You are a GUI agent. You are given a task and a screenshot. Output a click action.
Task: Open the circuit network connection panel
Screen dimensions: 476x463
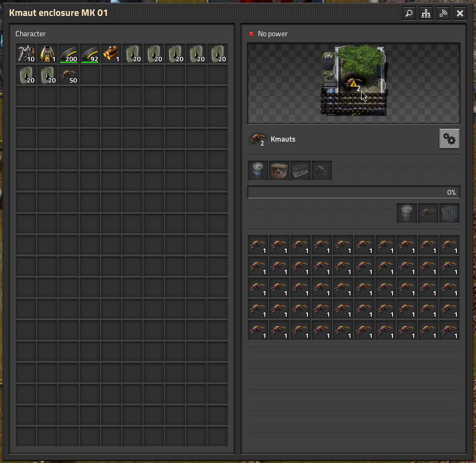(x=442, y=13)
